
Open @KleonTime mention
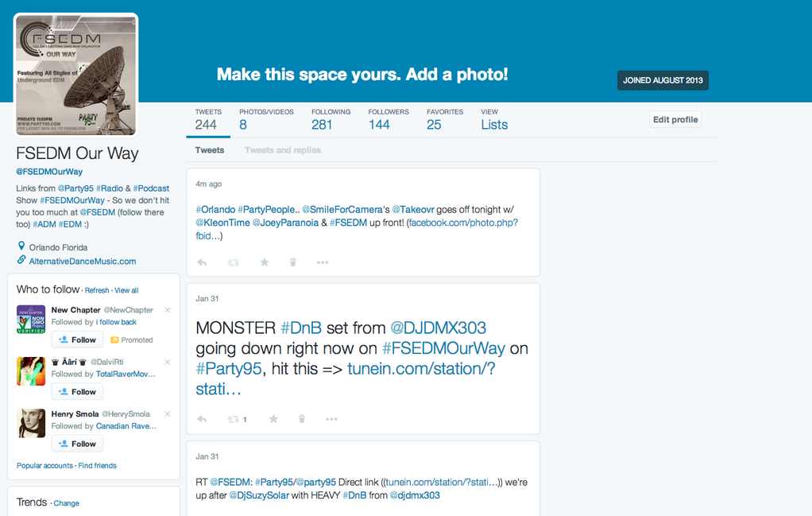pos(222,223)
